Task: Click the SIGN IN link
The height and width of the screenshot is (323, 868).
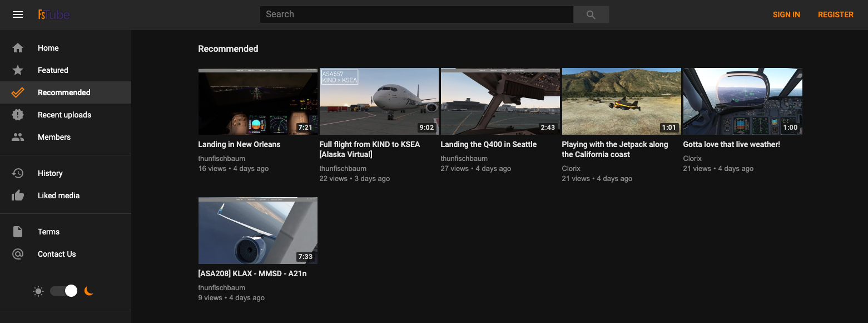Action: coord(786,14)
